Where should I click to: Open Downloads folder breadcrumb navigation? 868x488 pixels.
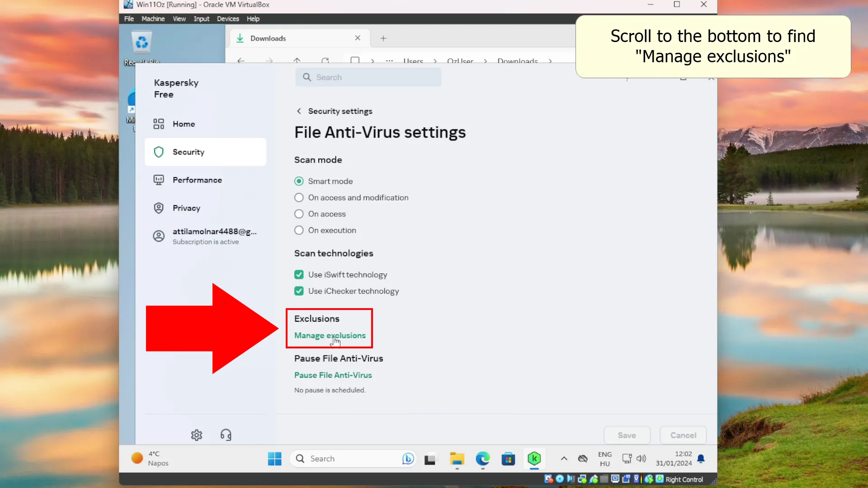point(519,61)
